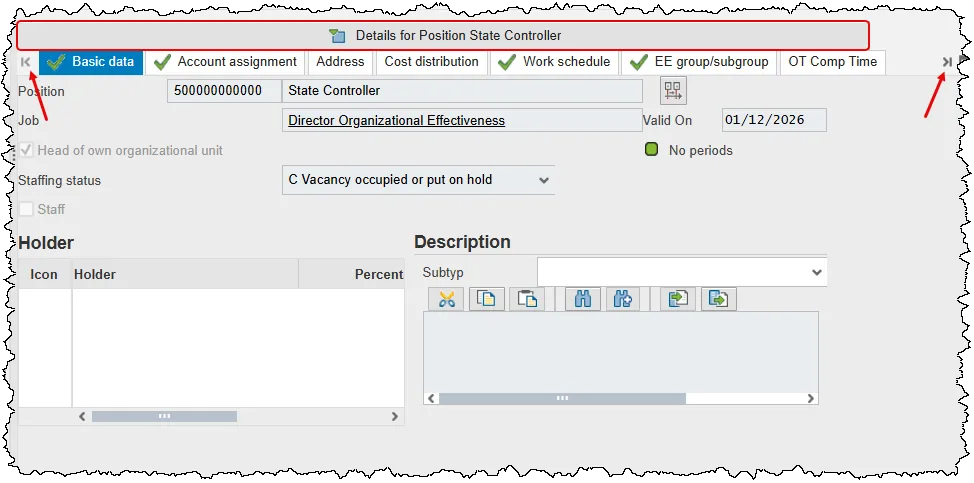The height and width of the screenshot is (483, 974).
Task: Click the load local file icon
Action: pyautogui.click(x=678, y=299)
